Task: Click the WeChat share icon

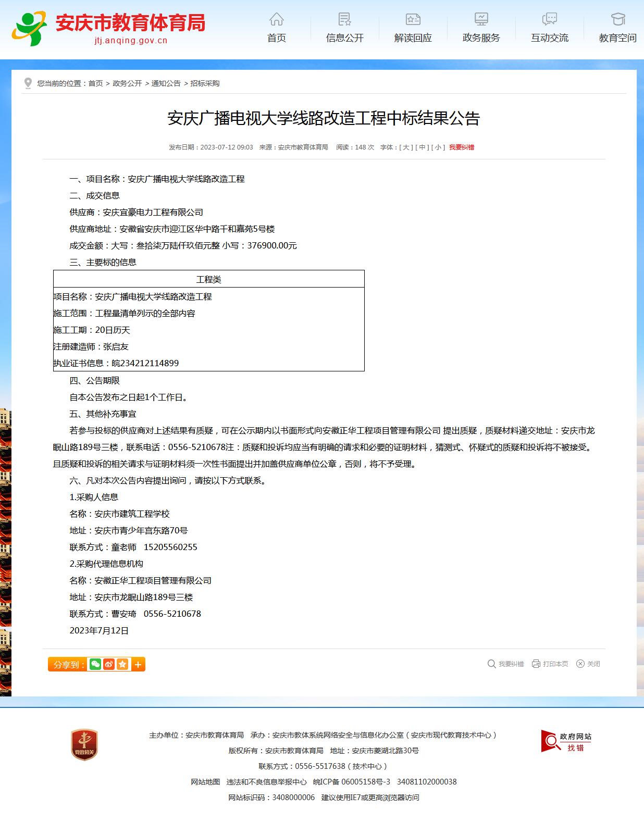Action: pos(95,664)
